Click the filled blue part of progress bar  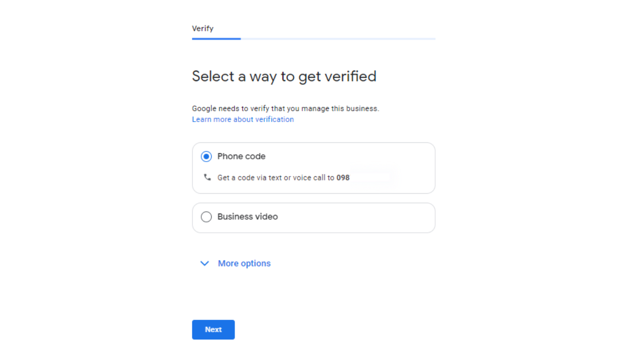coord(216,39)
